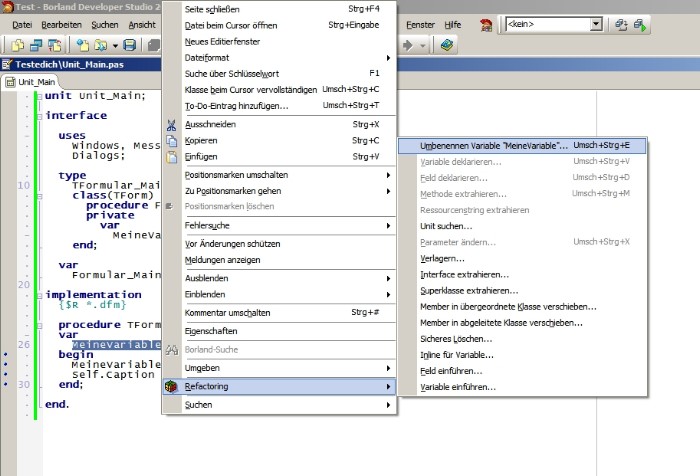The height and width of the screenshot is (476, 700).
Task: Expand the Suchen submenu in context menu
Action: coord(280,405)
